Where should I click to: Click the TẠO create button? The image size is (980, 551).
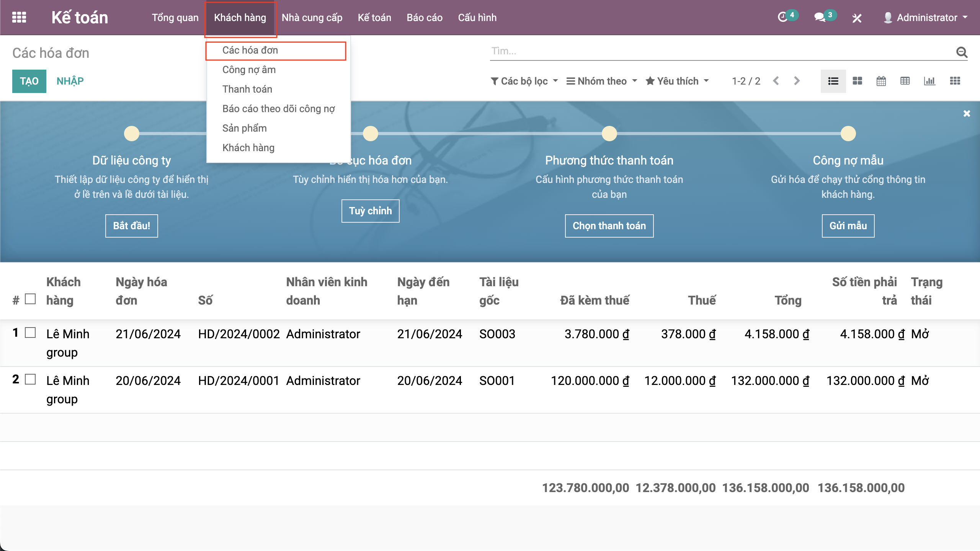(x=29, y=81)
